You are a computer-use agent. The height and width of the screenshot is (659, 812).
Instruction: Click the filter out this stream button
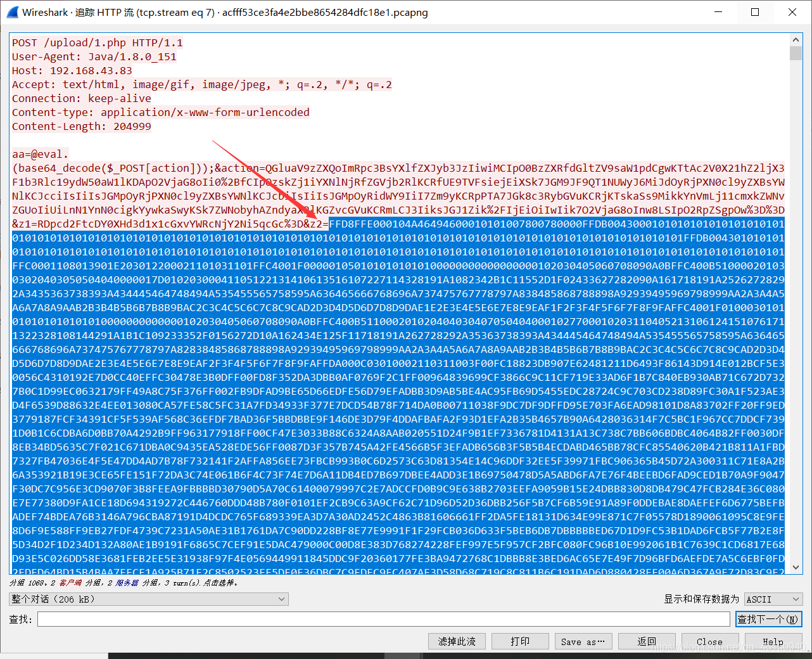pyautogui.click(x=457, y=641)
